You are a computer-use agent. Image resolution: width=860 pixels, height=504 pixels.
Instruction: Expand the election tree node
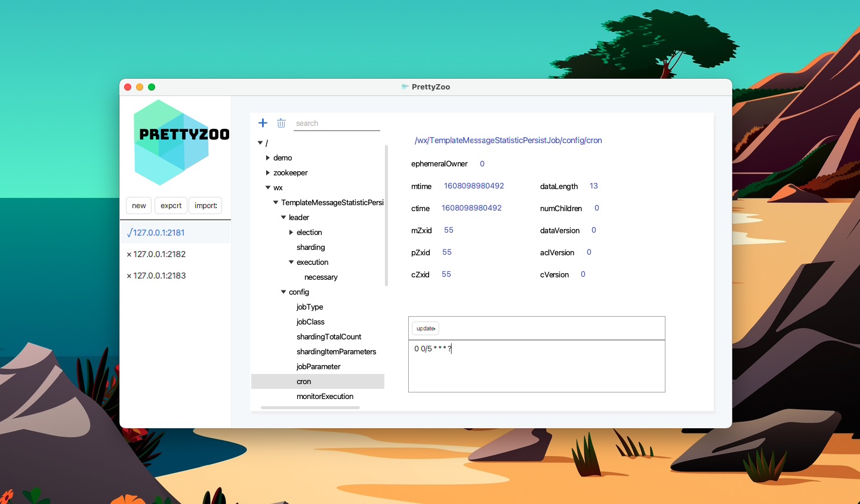290,232
